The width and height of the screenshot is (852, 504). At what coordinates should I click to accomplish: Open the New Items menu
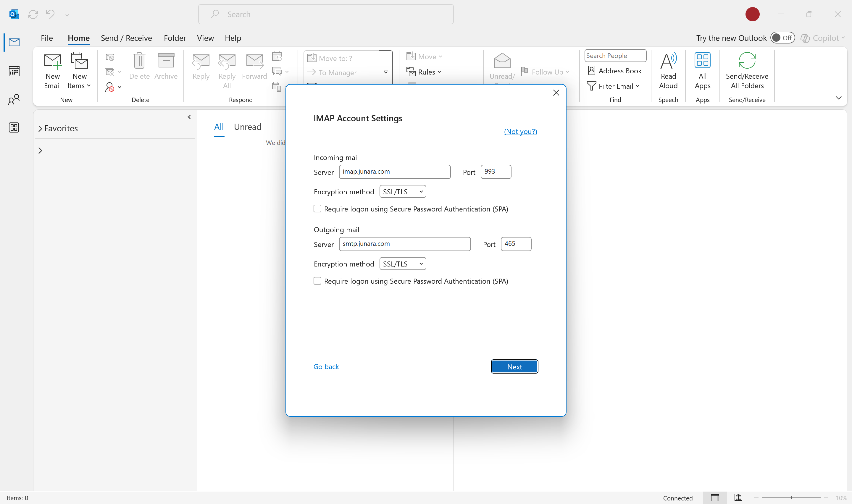click(79, 71)
